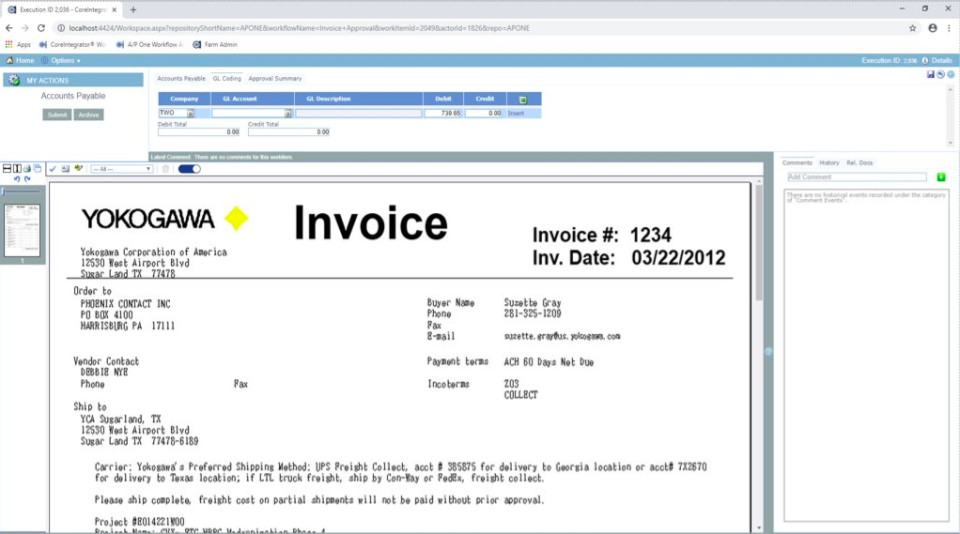Click the panel splitter handle right of document
The width and height of the screenshot is (960, 534).
pyautogui.click(x=768, y=352)
